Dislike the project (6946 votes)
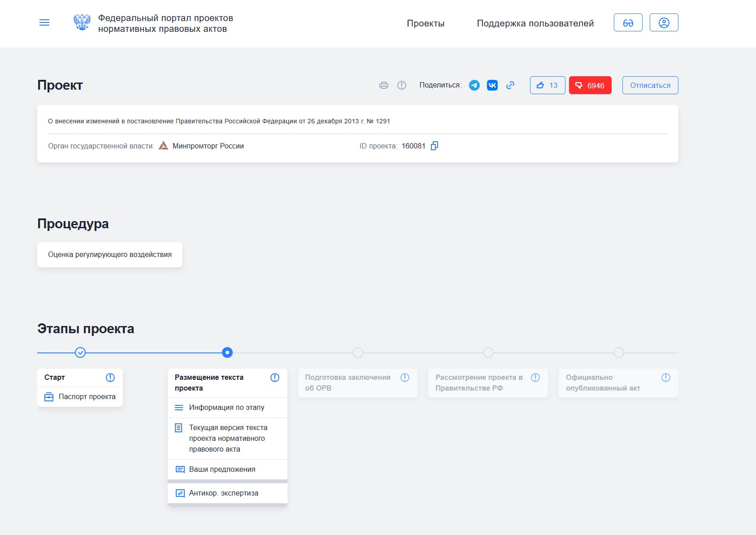Image resolution: width=756 pixels, height=535 pixels. [x=590, y=85]
